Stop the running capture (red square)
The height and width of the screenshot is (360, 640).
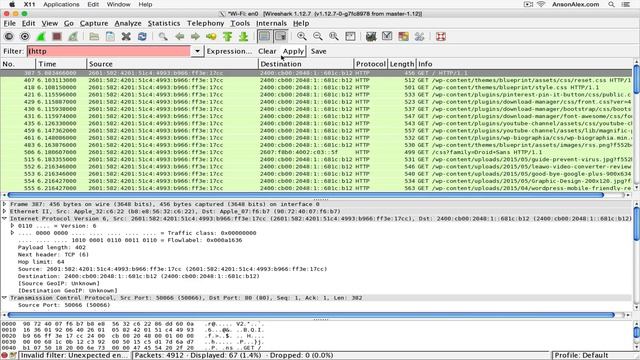(x=57, y=37)
